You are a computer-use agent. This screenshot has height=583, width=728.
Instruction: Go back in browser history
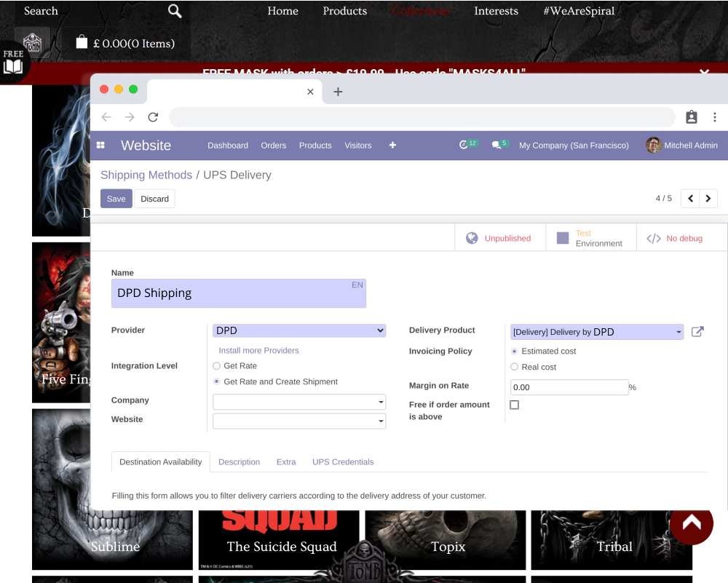[x=106, y=117]
